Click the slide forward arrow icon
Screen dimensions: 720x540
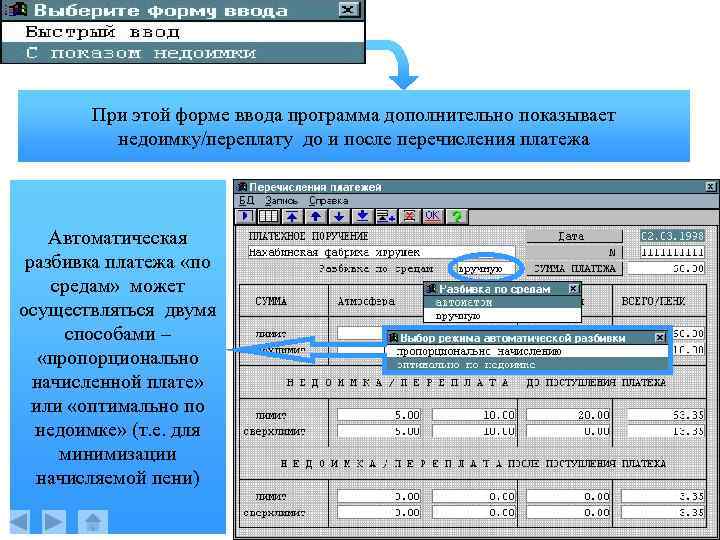click(54, 522)
